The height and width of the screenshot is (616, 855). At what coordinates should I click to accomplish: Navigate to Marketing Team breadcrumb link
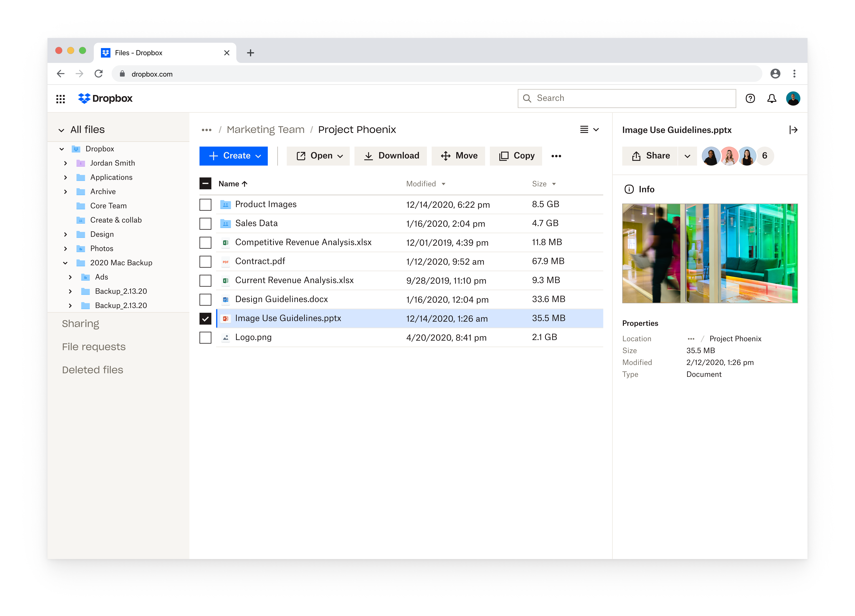click(x=265, y=130)
